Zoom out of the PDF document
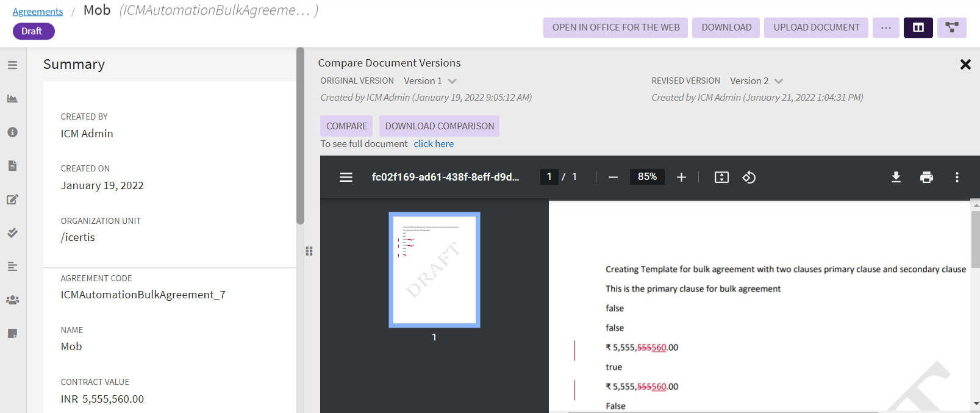Screen dimensions: 980x413 pyautogui.click(x=613, y=178)
